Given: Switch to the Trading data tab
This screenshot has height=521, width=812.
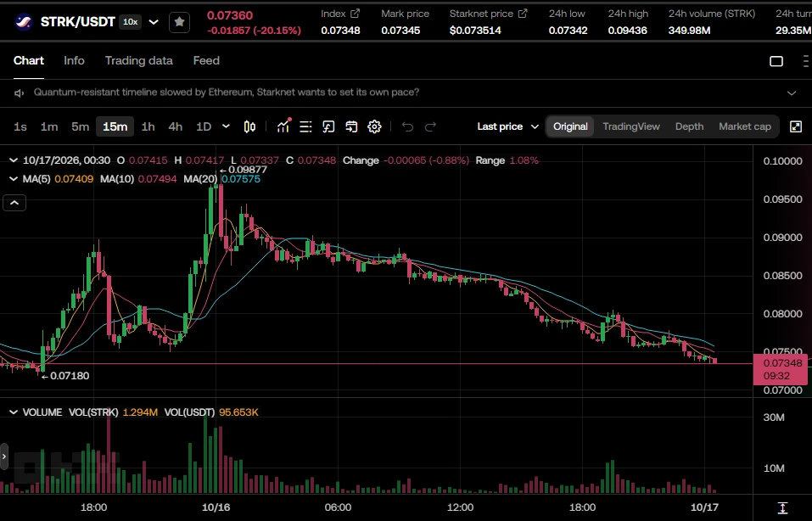Looking at the screenshot, I should [x=139, y=60].
